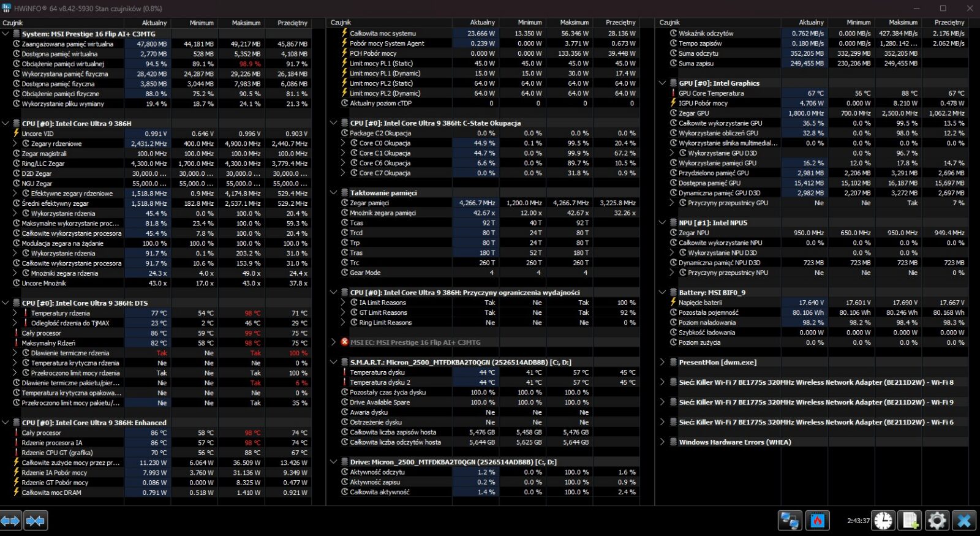Viewport: 980px width, 536px height.
Task: Click the collapse columns arrows button
Action: [36, 521]
